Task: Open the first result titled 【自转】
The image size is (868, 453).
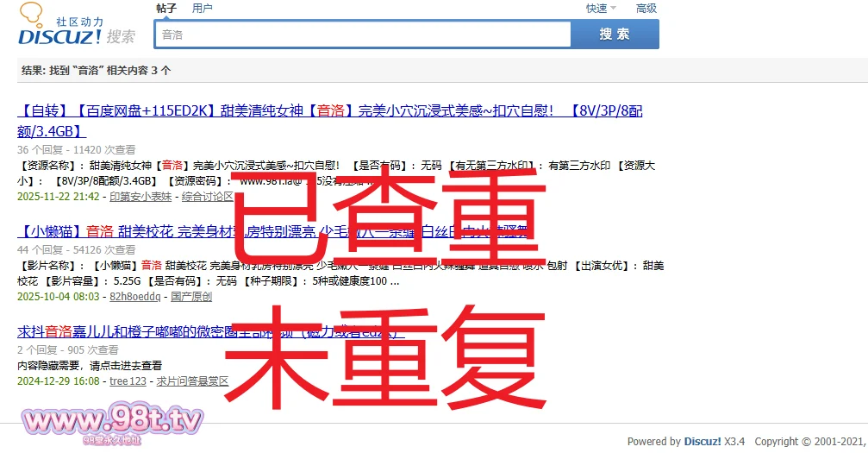Action: click(329, 111)
